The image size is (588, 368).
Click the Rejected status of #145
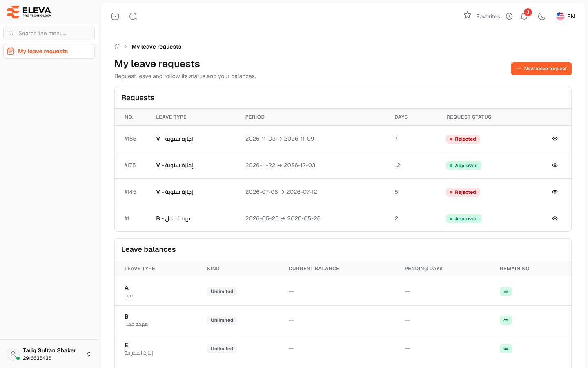[463, 192]
